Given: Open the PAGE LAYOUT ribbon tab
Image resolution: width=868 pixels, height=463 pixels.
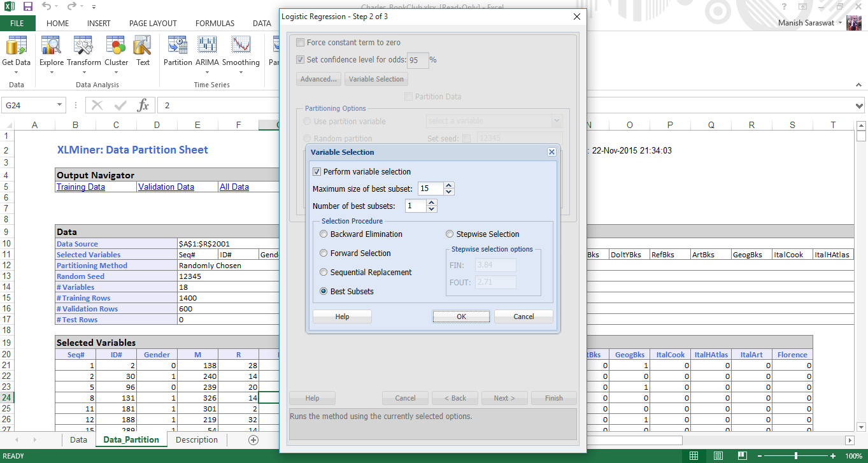Looking at the screenshot, I should [153, 24].
